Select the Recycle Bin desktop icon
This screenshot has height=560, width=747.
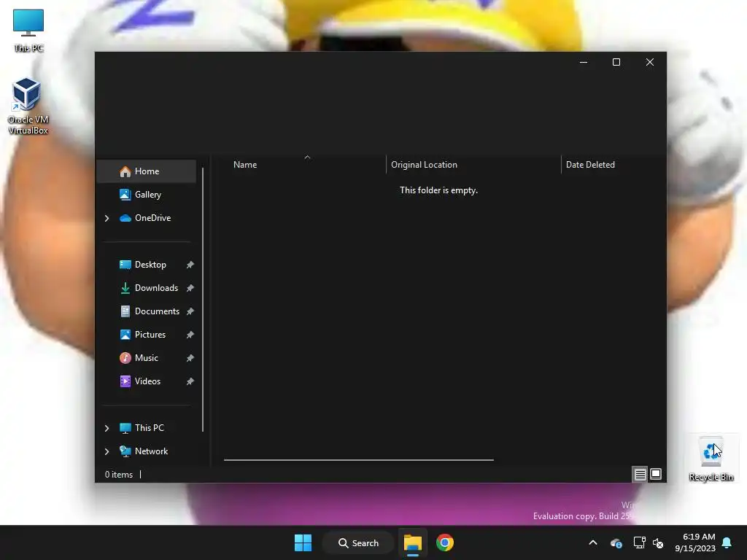click(x=711, y=458)
